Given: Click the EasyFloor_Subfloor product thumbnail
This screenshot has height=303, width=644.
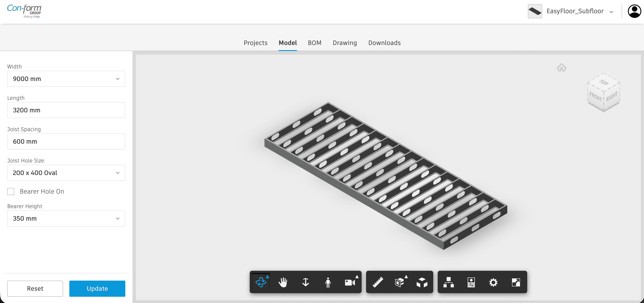Looking at the screenshot, I should [535, 11].
